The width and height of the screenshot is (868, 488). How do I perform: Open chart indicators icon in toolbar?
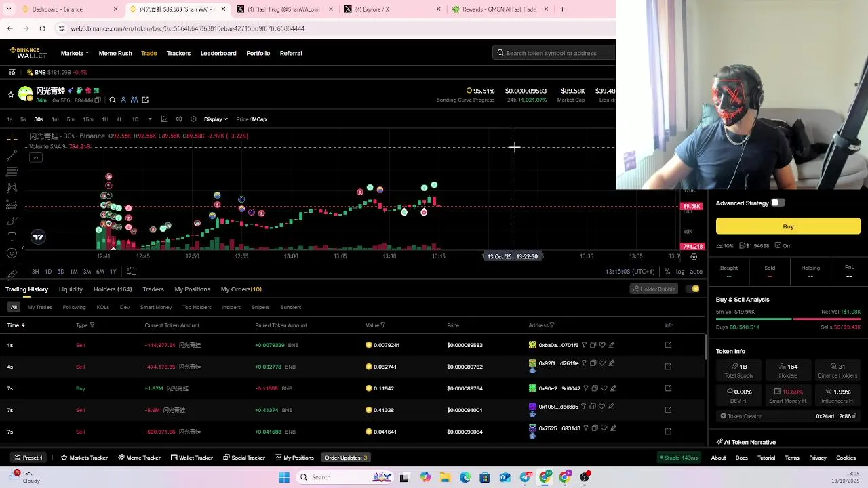(x=164, y=119)
